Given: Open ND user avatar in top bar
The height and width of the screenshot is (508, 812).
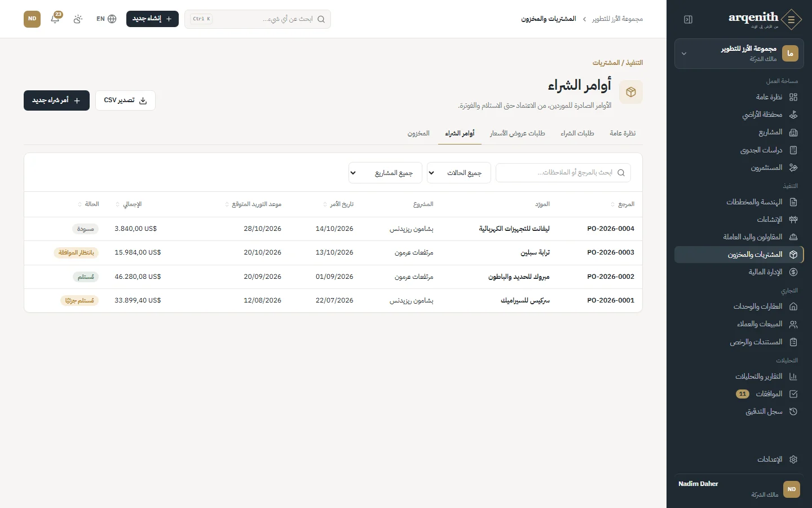Looking at the screenshot, I should [x=32, y=19].
